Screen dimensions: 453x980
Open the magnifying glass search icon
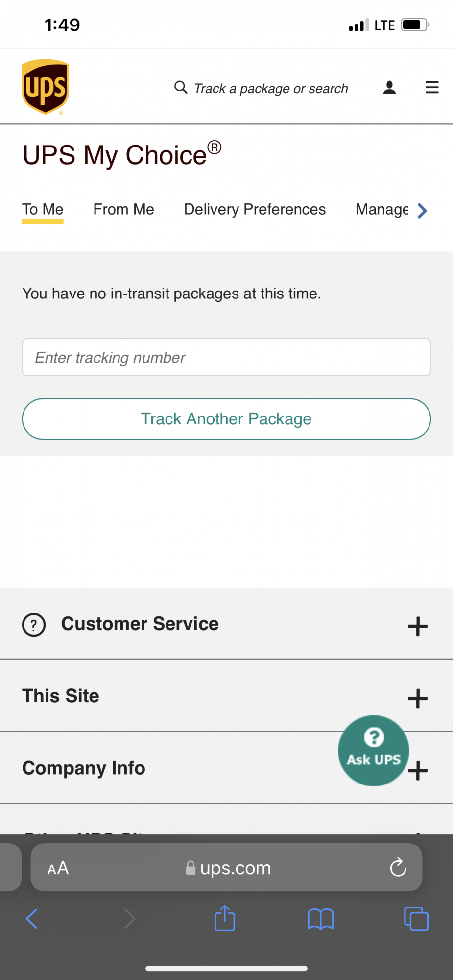point(181,87)
